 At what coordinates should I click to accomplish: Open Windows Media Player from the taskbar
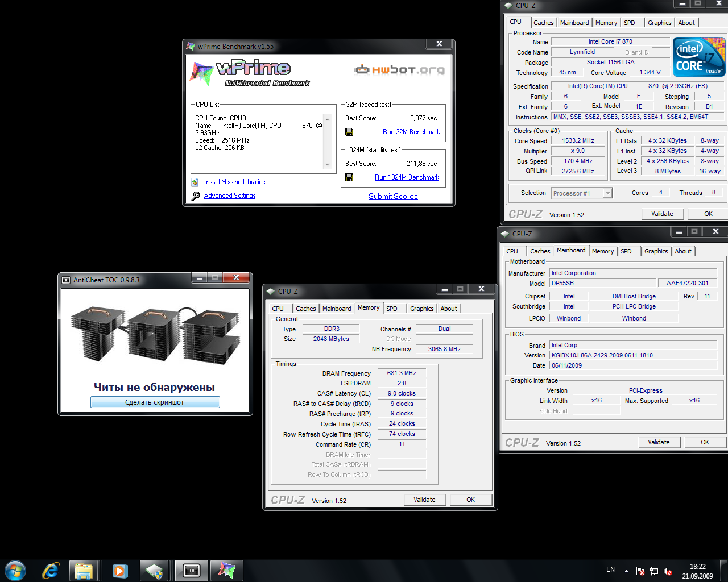point(120,571)
